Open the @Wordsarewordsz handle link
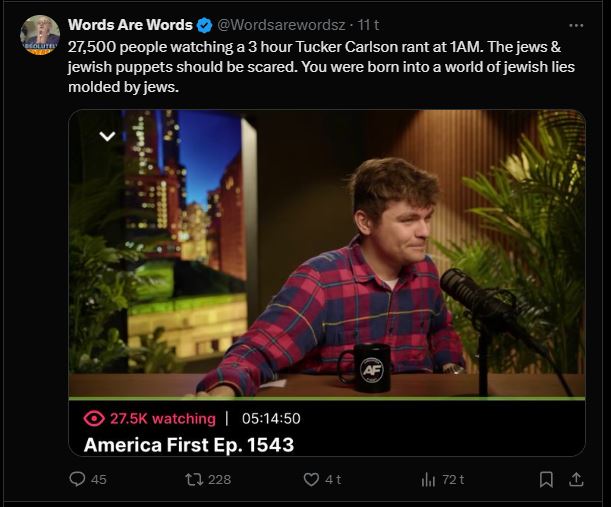Screen dimensions: 611x507 point(281,25)
